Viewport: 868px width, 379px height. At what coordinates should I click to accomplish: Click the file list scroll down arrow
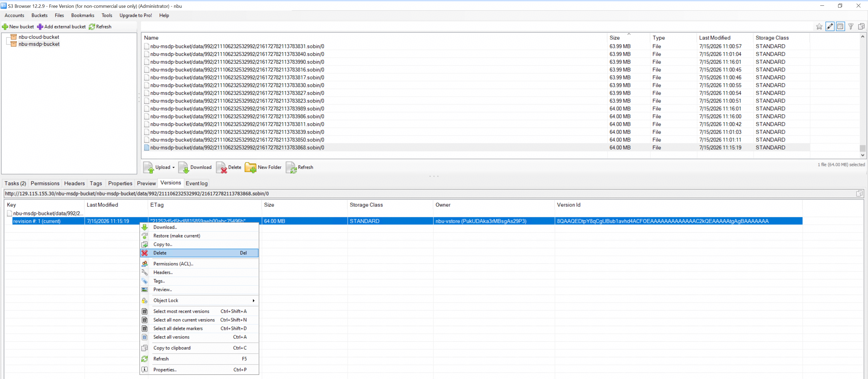[863, 155]
